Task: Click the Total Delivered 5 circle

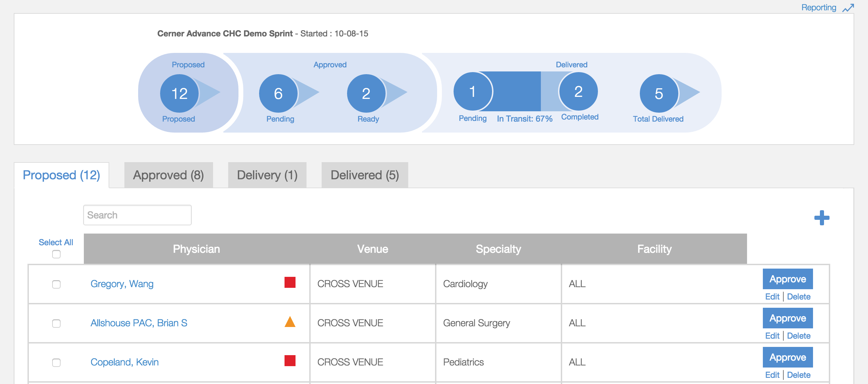Action: [659, 93]
